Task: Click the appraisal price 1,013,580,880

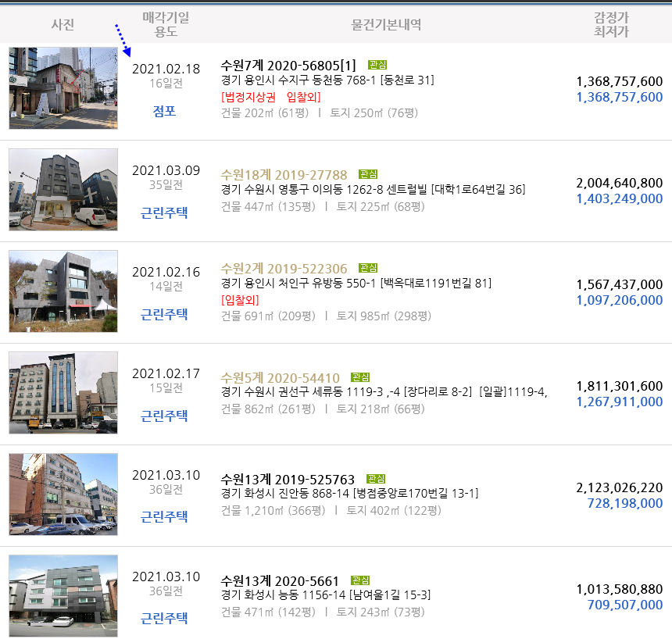Action: click(x=620, y=589)
